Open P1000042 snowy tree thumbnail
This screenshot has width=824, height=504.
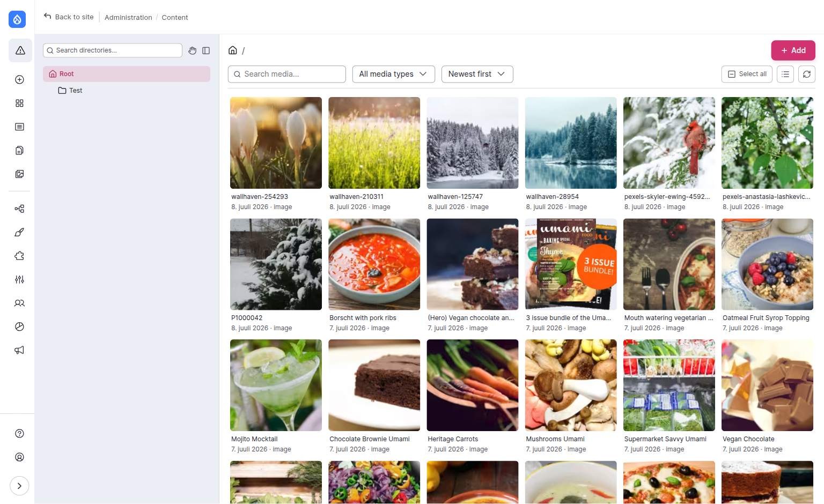(x=276, y=264)
